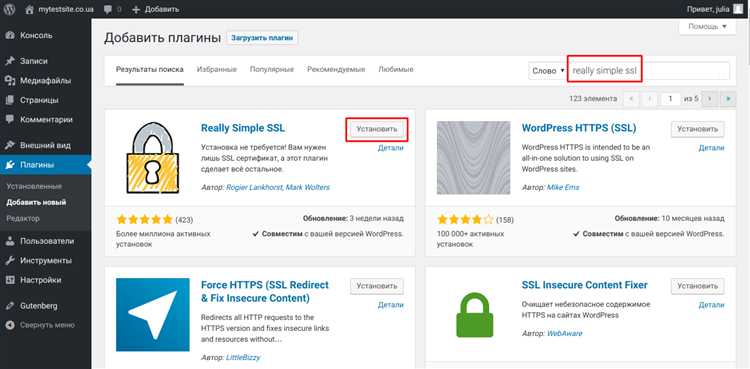Open the Добавить новый submenu item

36,202
